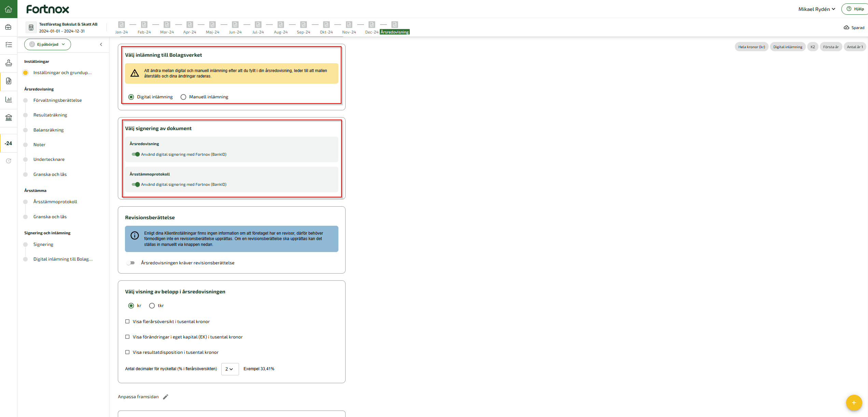
Task: Open the bar chart icon in left rail
Action: pyautogui.click(x=9, y=99)
